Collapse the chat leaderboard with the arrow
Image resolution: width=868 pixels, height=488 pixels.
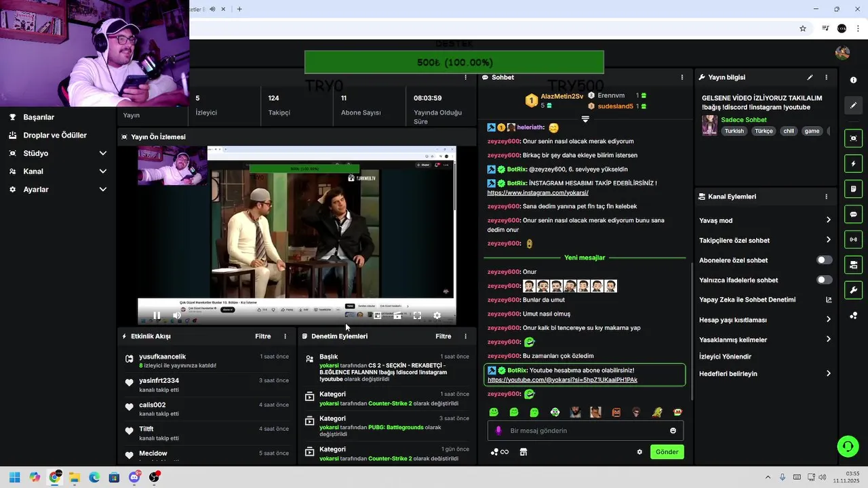coord(585,119)
